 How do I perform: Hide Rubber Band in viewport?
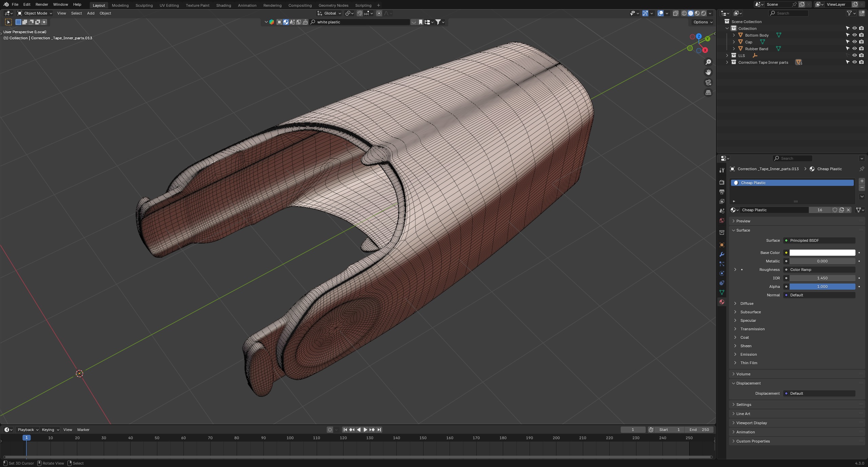(854, 48)
